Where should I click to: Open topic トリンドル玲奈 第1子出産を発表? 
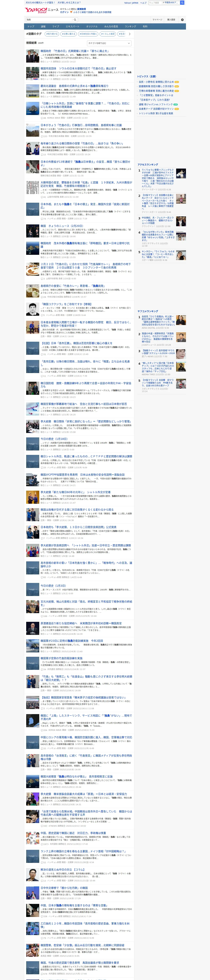point(156,113)
